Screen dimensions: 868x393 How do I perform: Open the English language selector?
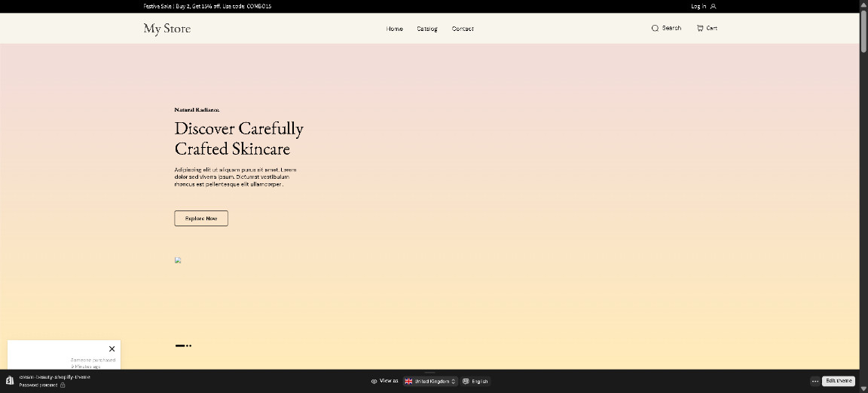(475, 381)
